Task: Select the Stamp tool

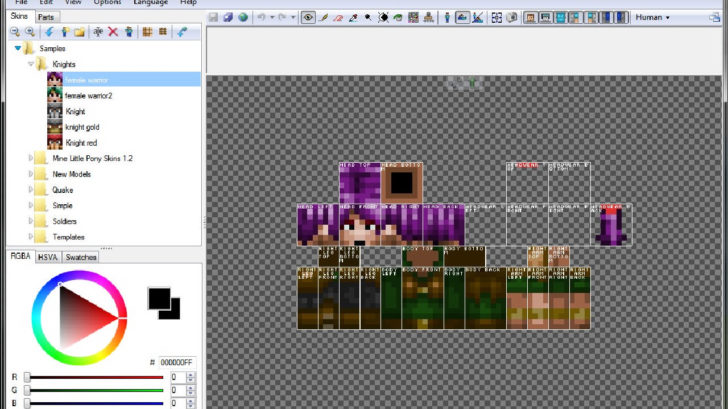Action: (x=428, y=18)
